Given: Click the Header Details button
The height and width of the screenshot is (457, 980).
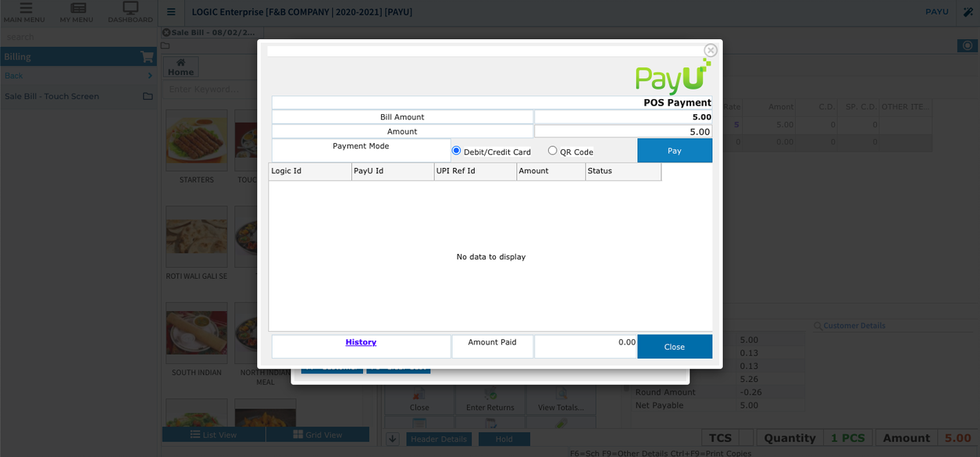Looking at the screenshot, I should click(439, 439).
